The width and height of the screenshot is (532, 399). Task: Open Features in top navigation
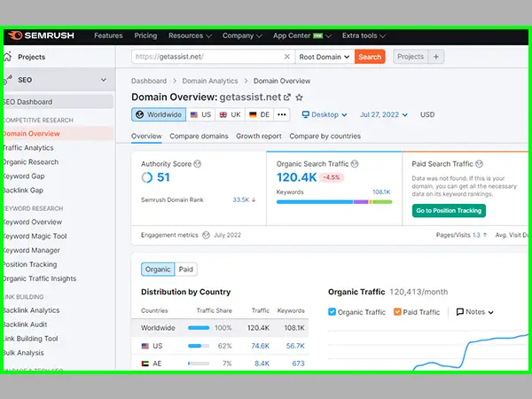click(x=108, y=35)
